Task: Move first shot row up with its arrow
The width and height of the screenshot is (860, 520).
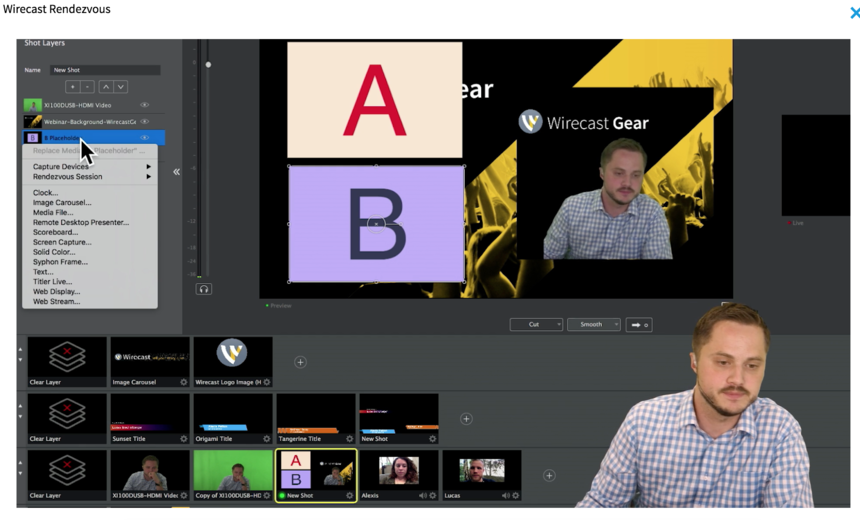Action: click(x=20, y=349)
